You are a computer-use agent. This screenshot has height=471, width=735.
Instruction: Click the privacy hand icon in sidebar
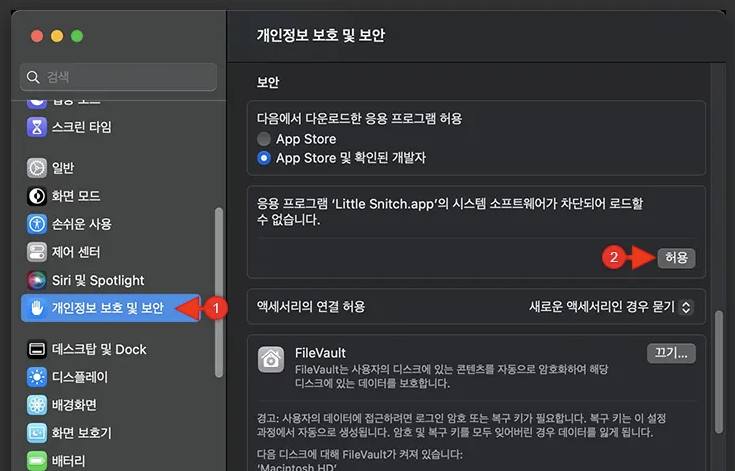point(37,308)
